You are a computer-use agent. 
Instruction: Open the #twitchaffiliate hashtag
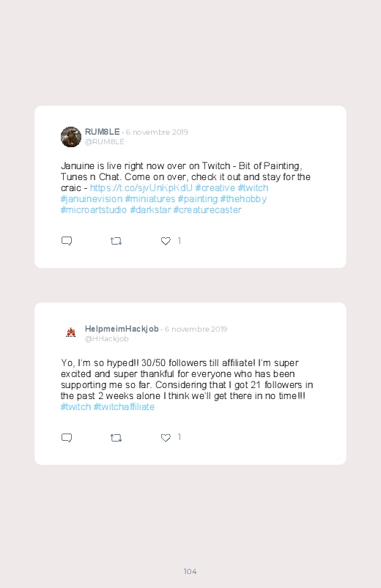coord(124,407)
